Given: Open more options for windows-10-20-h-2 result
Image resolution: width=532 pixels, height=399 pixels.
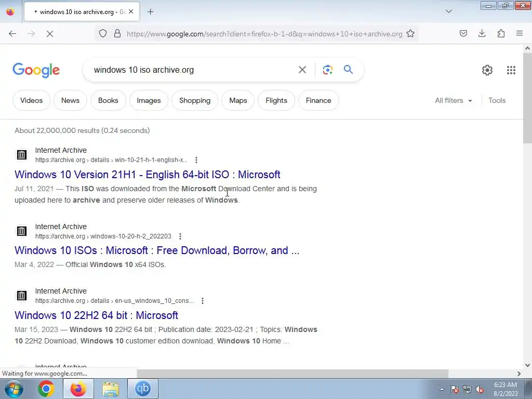Looking at the screenshot, I should tap(180, 236).
